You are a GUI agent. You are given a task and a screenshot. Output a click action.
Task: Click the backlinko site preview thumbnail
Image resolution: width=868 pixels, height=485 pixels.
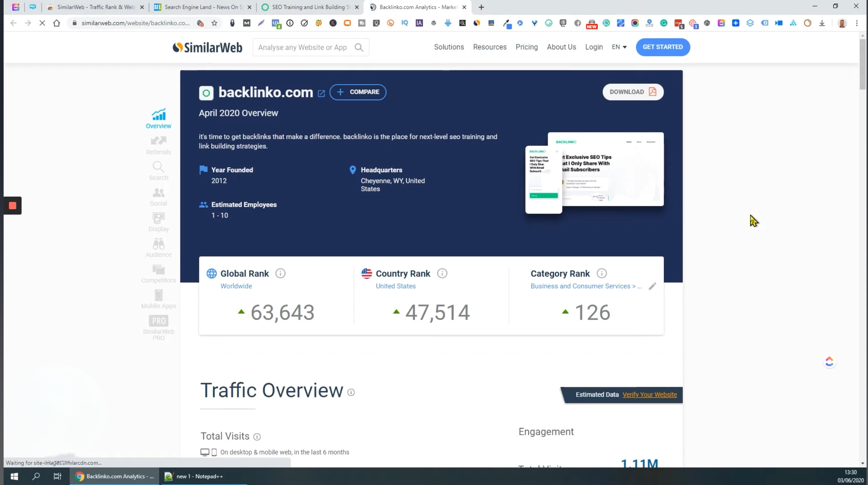tap(594, 172)
